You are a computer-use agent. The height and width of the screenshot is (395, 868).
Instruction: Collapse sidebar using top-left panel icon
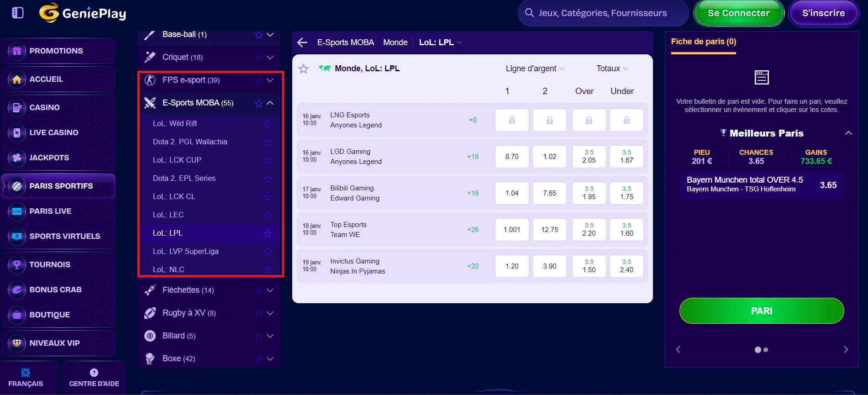[18, 13]
